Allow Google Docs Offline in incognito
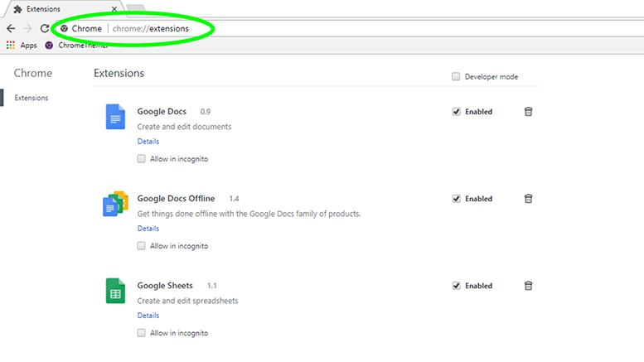This screenshot has height=362, width=644. 141,246
